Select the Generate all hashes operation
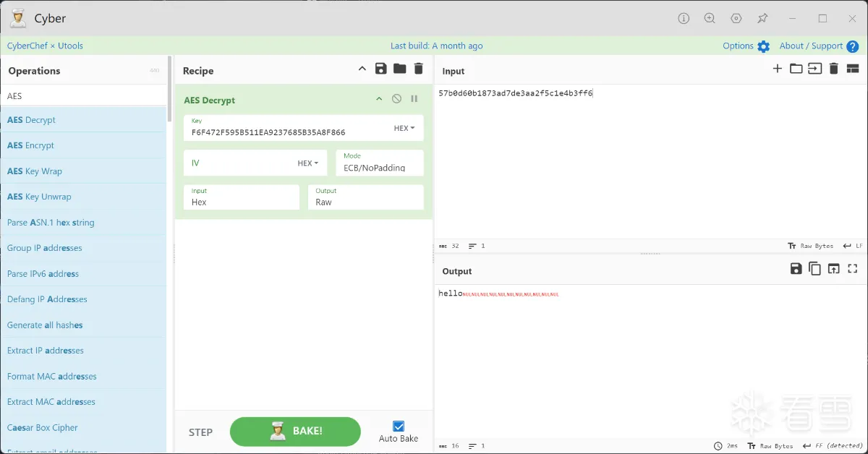Viewport: 868px width, 454px height. [x=83, y=325]
